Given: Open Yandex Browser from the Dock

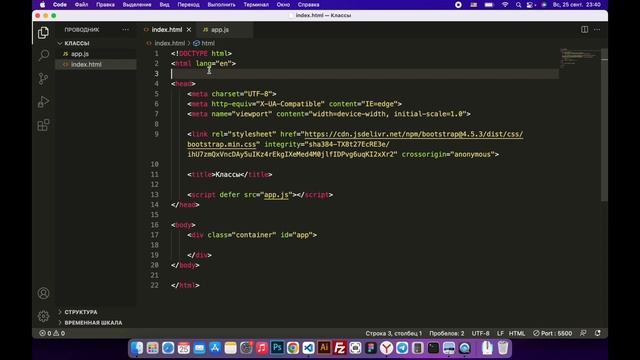Looking at the screenshot, I should 387,348.
